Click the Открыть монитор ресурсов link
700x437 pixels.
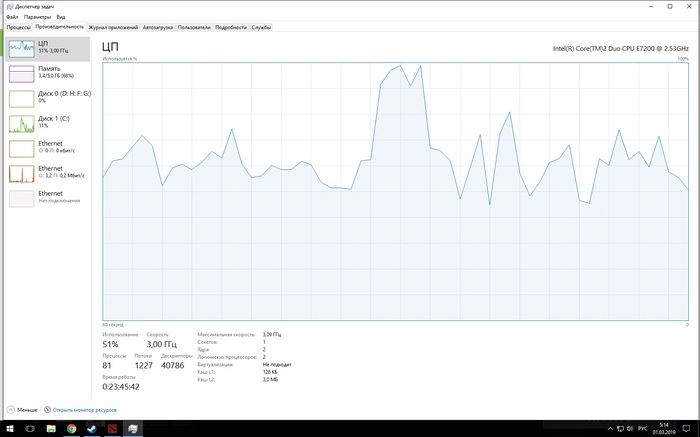(84, 410)
